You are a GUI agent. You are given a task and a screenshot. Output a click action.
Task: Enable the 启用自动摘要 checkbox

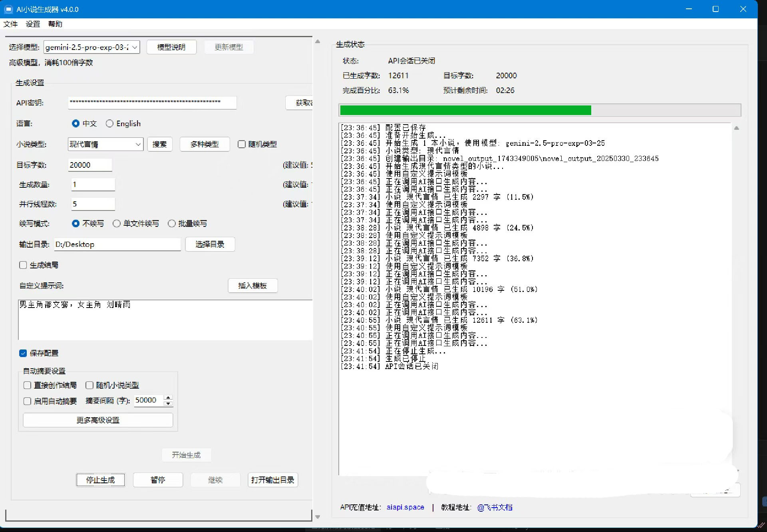coord(28,401)
